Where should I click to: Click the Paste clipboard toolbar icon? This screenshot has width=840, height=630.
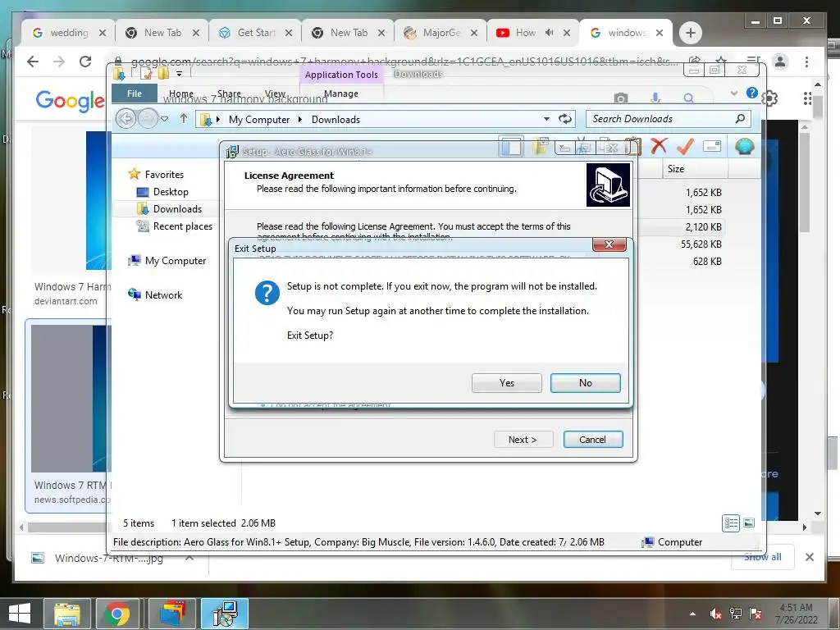click(x=632, y=146)
